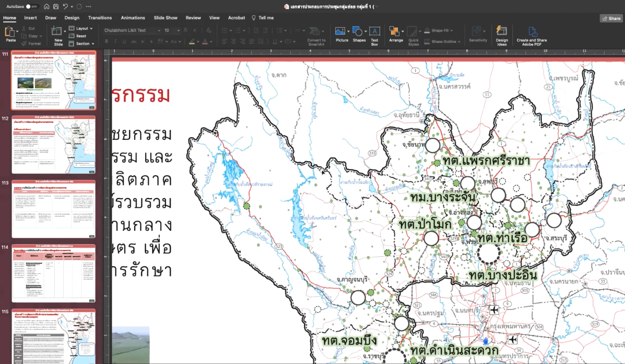Viewport: 625px width, 364px height.
Task: Open the Layout dropdown
Action: pyautogui.click(x=82, y=29)
